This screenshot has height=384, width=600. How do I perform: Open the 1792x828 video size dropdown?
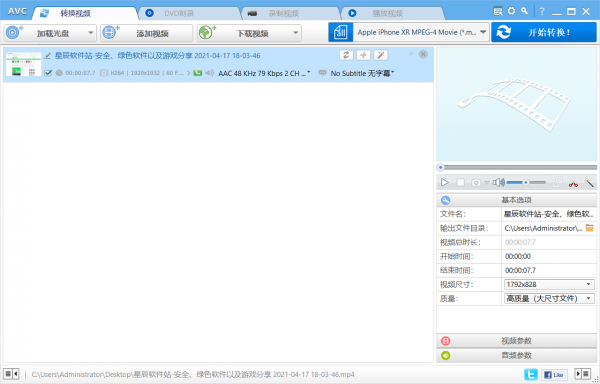(x=549, y=284)
